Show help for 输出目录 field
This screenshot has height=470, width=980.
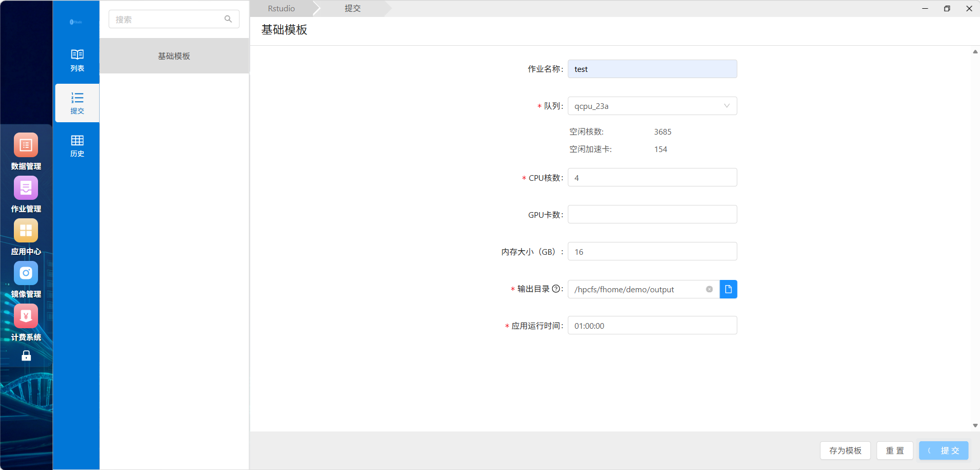pyautogui.click(x=556, y=289)
